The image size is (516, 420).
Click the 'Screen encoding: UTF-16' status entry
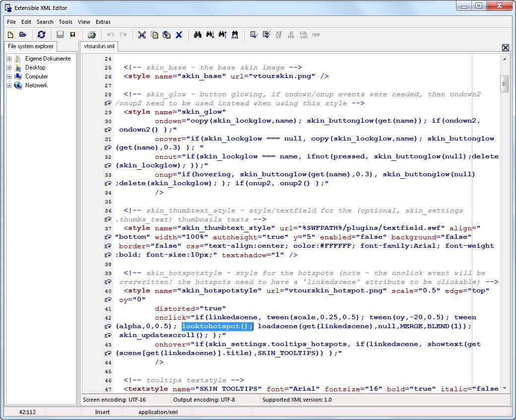coord(114,400)
